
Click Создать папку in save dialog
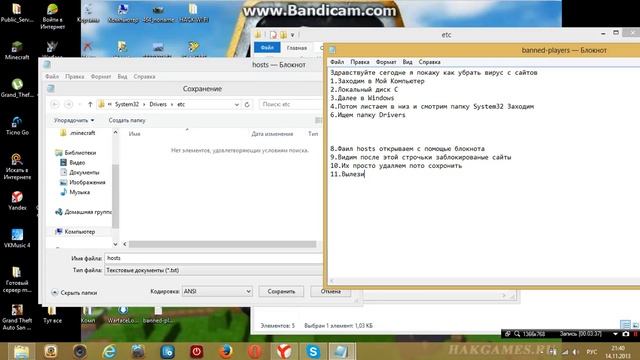[x=127, y=120]
